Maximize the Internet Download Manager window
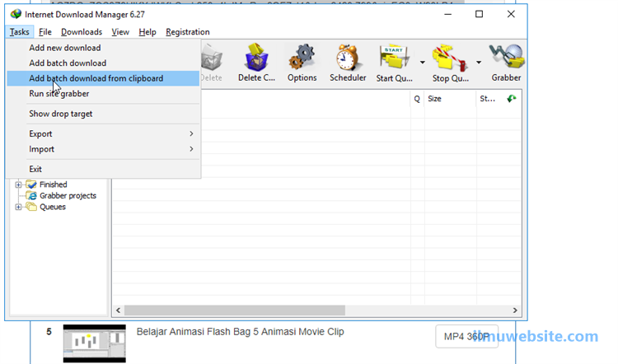 (x=479, y=14)
